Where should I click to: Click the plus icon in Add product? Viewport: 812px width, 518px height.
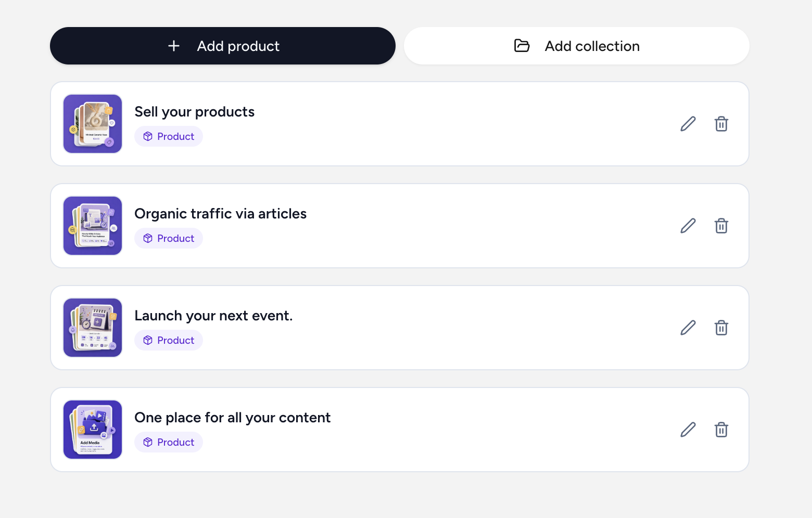tap(174, 46)
